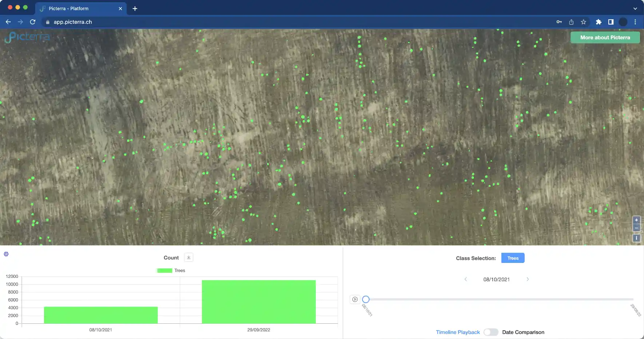644x339 pixels.
Task: Zoom out of the map
Action: [x=636, y=228]
